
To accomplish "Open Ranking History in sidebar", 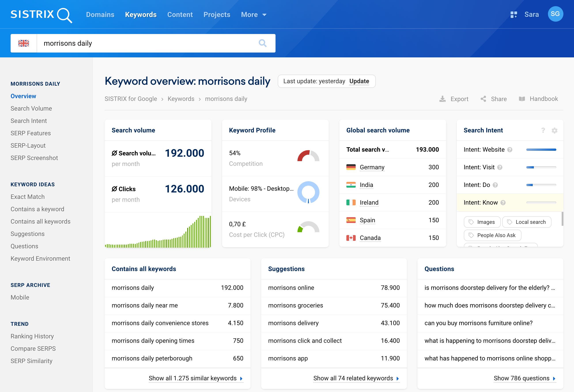I will click(x=32, y=336).
